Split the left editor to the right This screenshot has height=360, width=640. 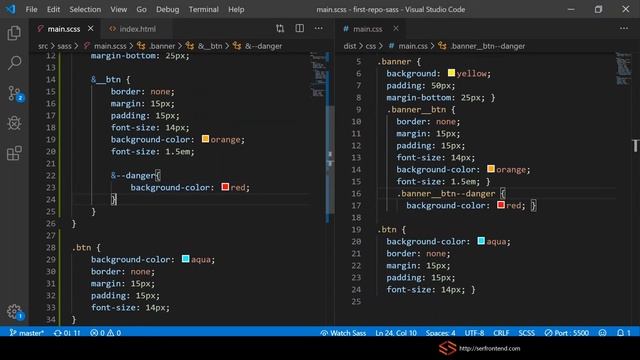tap(300, 28)
